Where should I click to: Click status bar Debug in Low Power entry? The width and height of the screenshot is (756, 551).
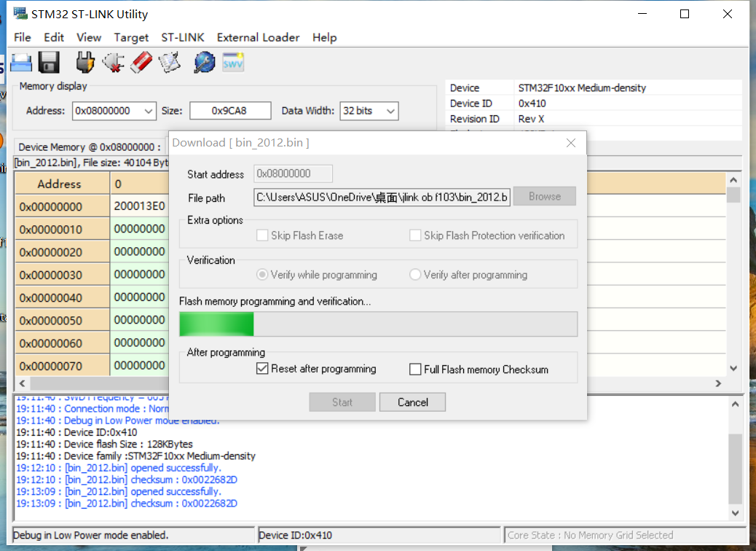coord(133,535)
